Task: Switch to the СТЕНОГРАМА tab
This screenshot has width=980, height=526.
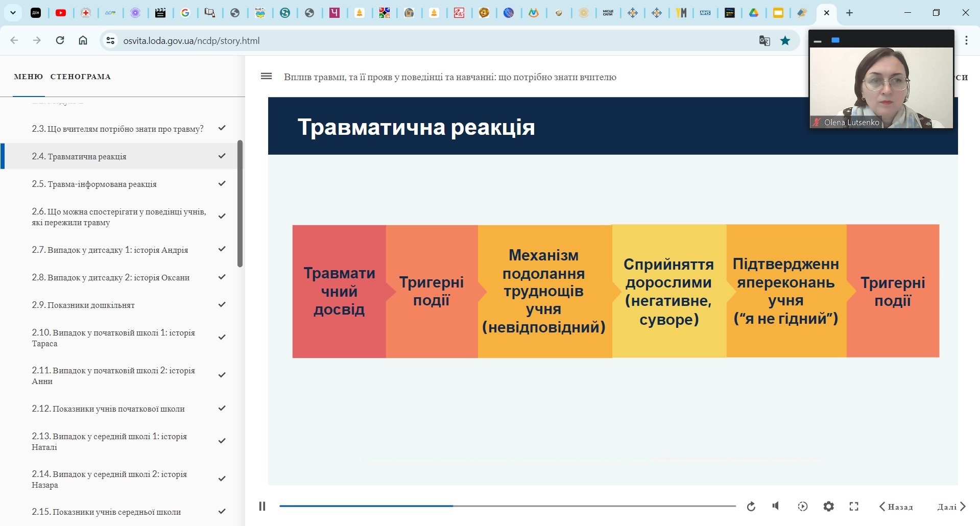Action: tap(80, 77)
